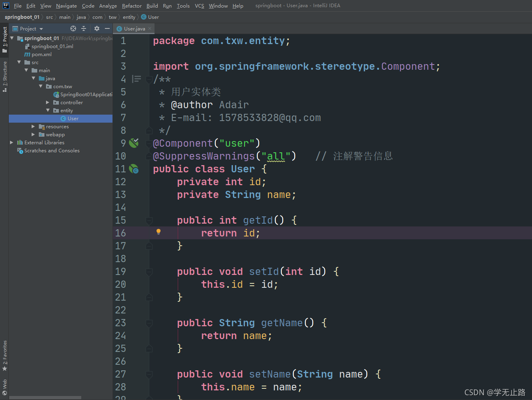Collapse the springboot_01 root node
This screenshot has width=532, height=400.
(12, 38)
